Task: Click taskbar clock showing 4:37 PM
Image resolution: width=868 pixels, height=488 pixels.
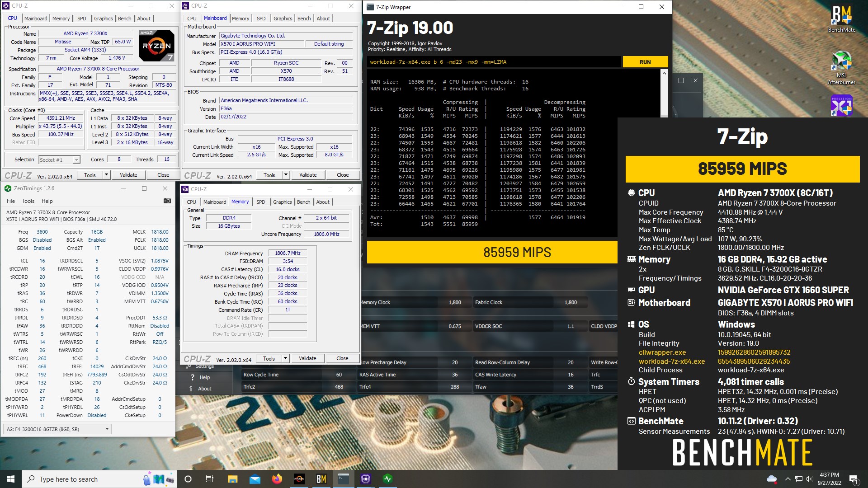Action: [x=829, y=479]
